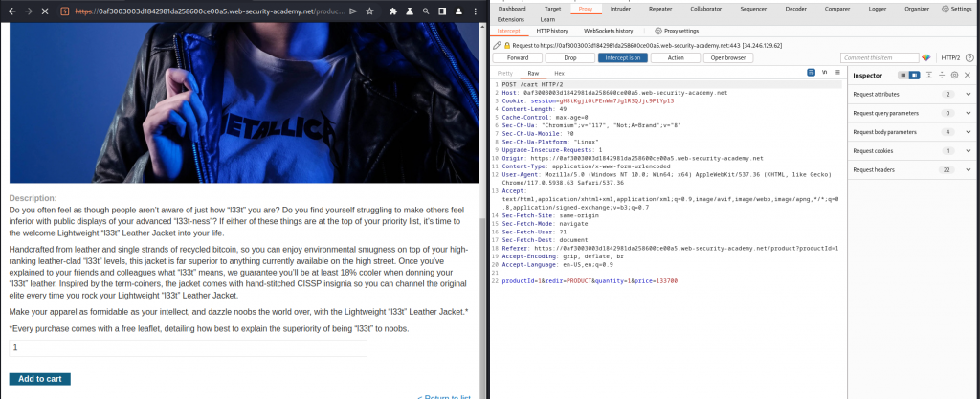Open the Dashboard tab in Burp

point(512,9)
